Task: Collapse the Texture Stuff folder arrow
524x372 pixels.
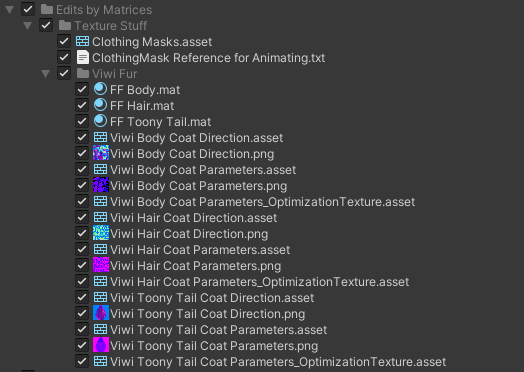Action: (27, 25)
